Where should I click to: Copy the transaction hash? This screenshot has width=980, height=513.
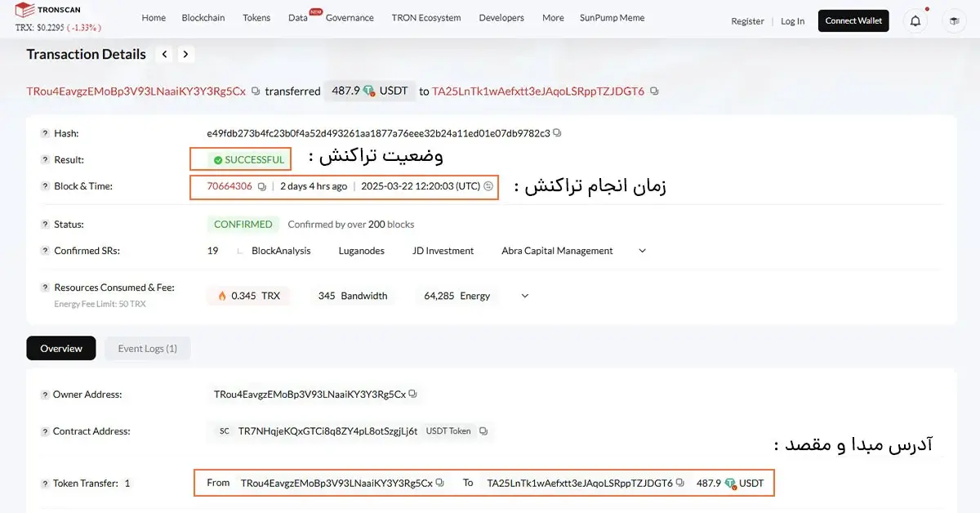click(557, 132)
